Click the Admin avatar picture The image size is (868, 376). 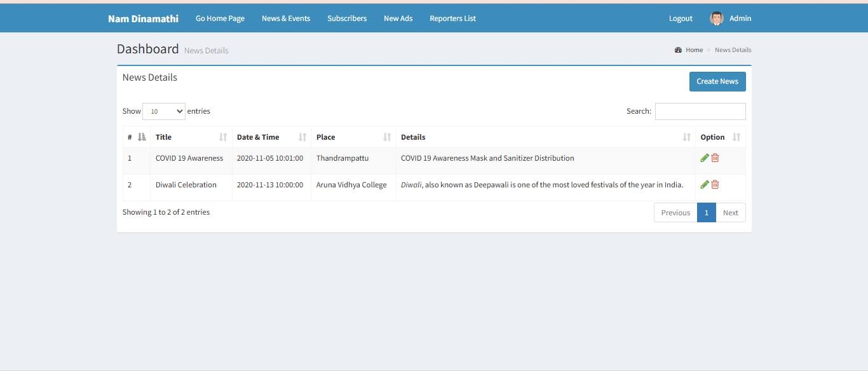pyautogui.click(x=716, y=18)
